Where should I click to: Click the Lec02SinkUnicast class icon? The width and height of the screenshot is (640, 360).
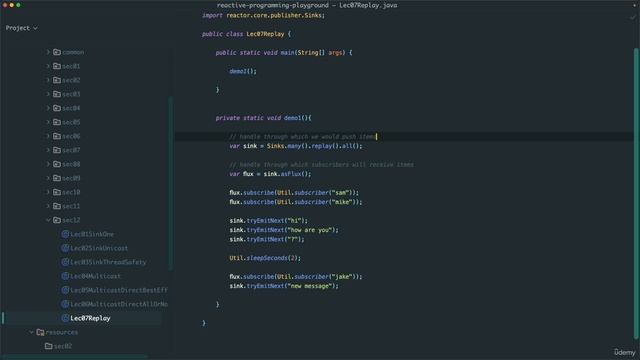point(65,248)
